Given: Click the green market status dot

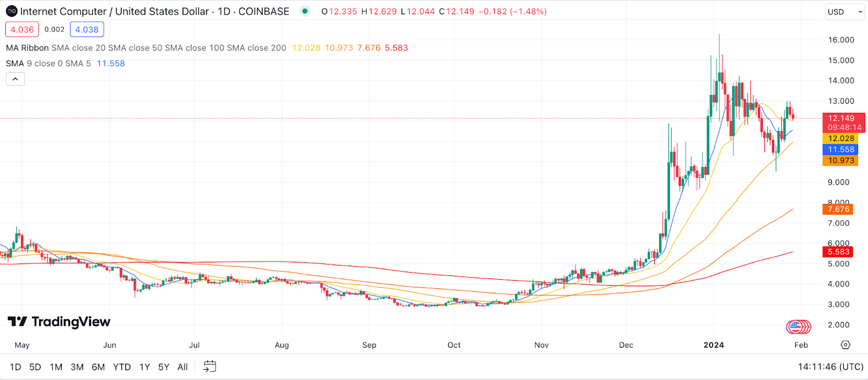Looking at the screenshot, I should [x=305, y=11].
